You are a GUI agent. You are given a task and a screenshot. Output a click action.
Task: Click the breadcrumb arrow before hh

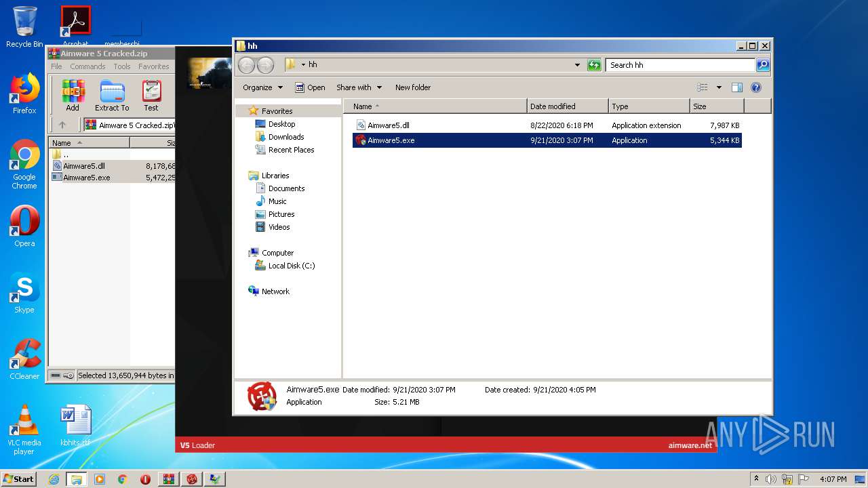tap(303, 65)
